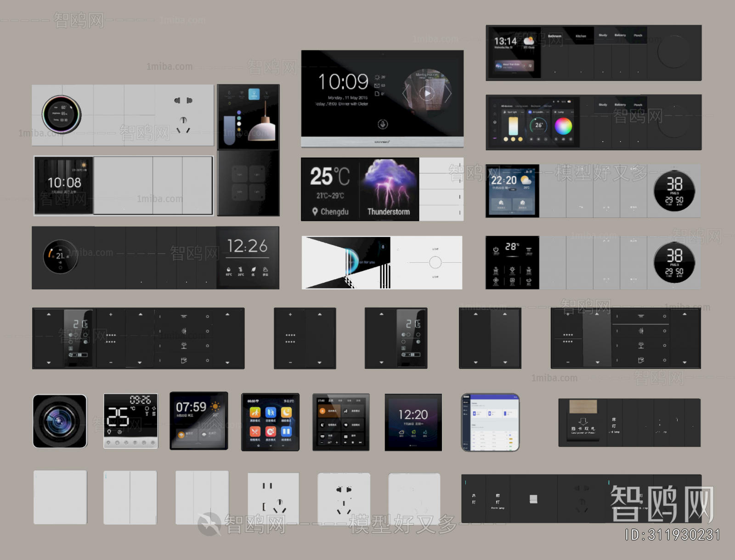Toggle the single-gang white wall switch

(60, 497)
